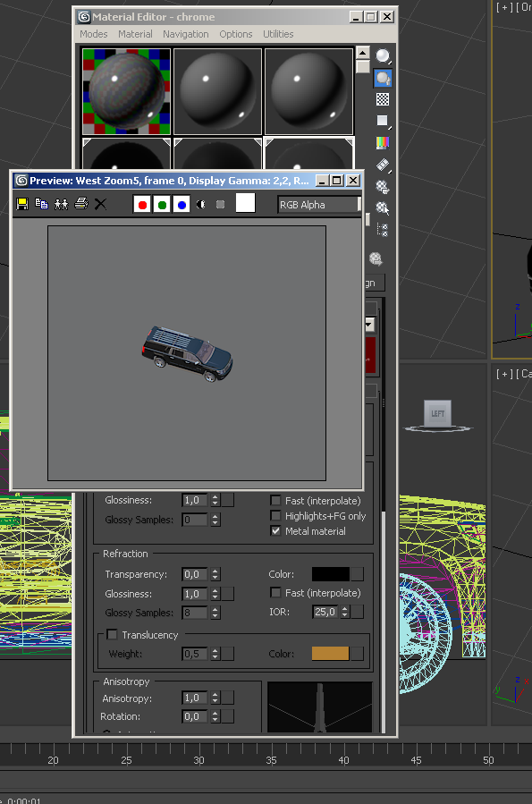Click the reflection Glossiness value field
The image size is (532, 804).
tap(195, 500)
